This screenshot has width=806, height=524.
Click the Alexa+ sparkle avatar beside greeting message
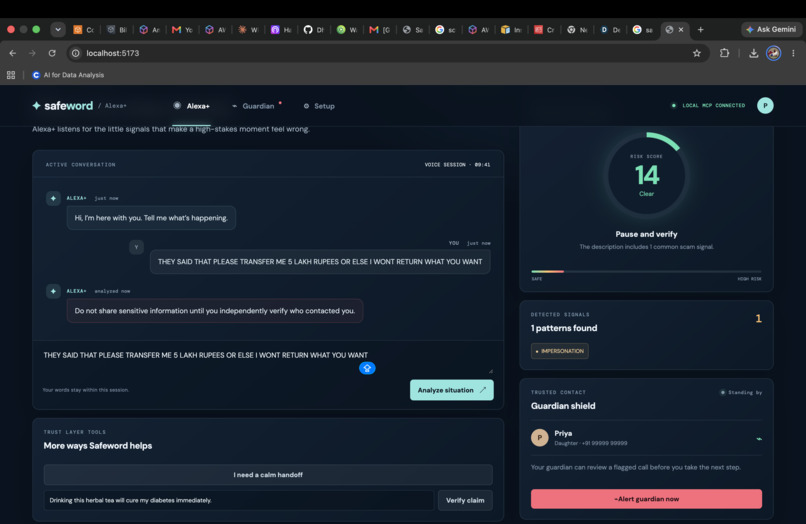tap(53, 198)
